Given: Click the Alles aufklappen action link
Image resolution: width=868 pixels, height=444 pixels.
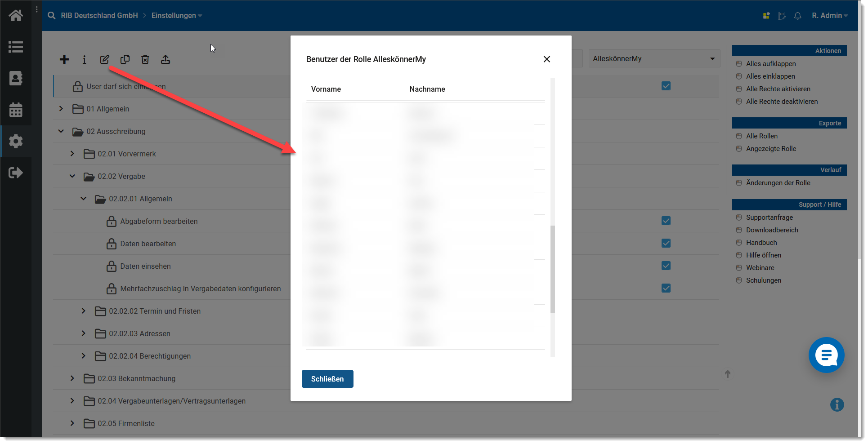Looking at the screenshot, I should pyautogui.click(x=771, y=64).
